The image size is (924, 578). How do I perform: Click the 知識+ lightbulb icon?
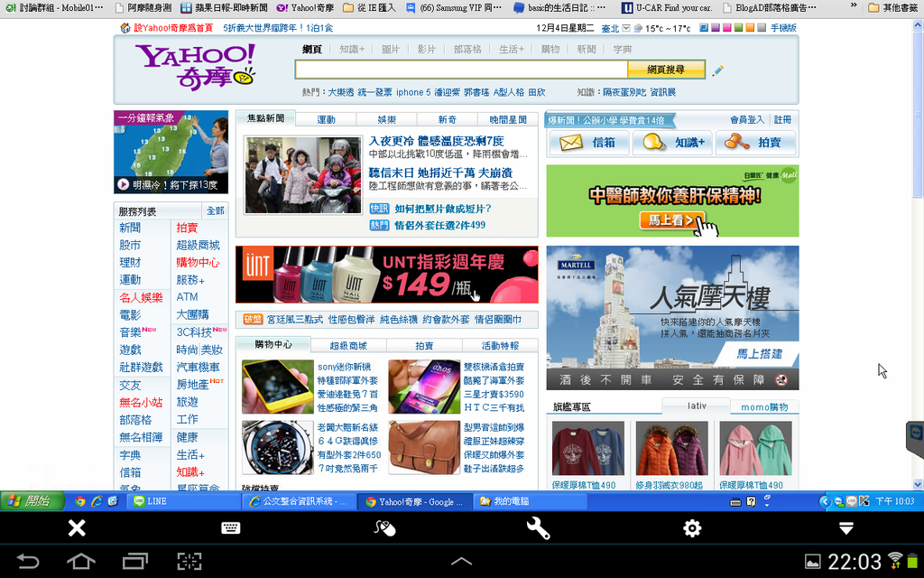pyautogui.click(x=654, y=142)
